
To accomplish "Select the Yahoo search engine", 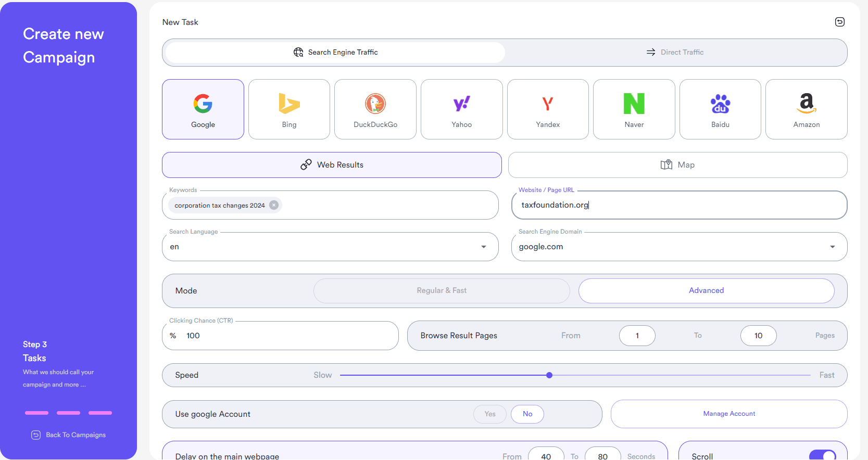I will (462, 109).
